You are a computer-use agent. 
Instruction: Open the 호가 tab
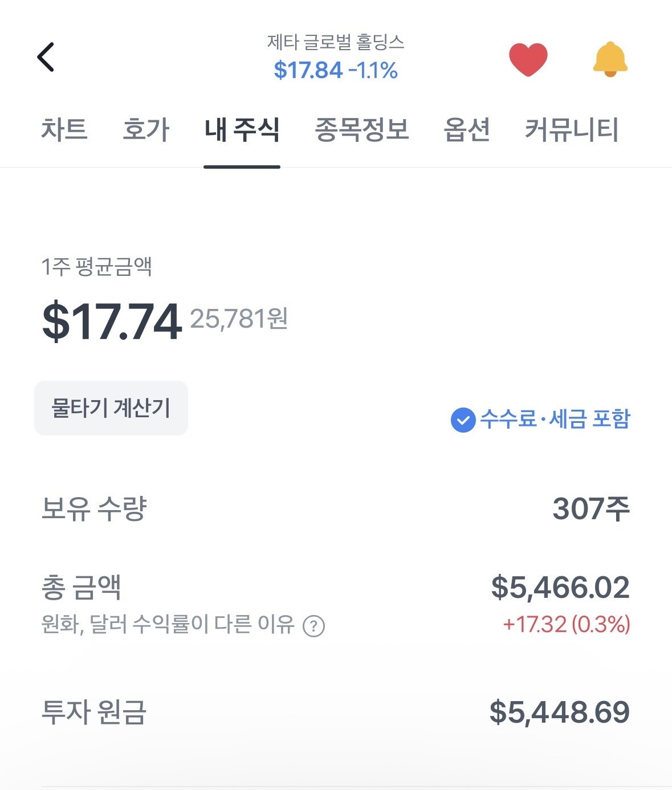[x=146, y=129]
